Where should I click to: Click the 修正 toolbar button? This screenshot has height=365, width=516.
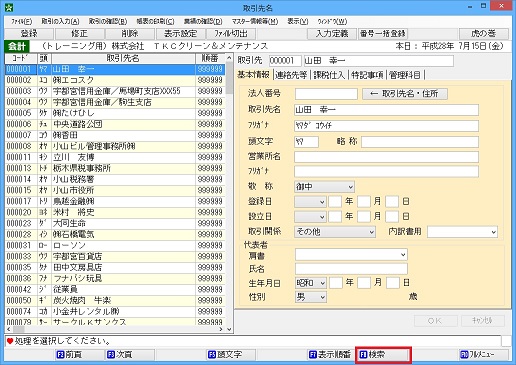(79, 34)
